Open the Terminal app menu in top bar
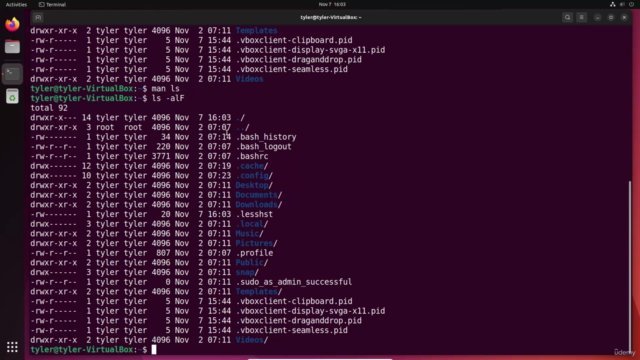Image resolution: width=640 pixels, height=360 pixels. 52,4
